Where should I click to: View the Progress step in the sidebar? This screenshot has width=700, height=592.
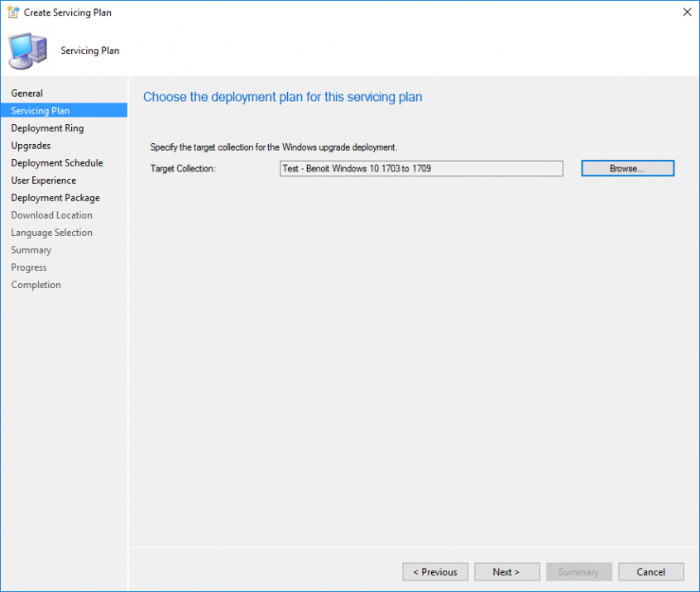pos(29,267)
